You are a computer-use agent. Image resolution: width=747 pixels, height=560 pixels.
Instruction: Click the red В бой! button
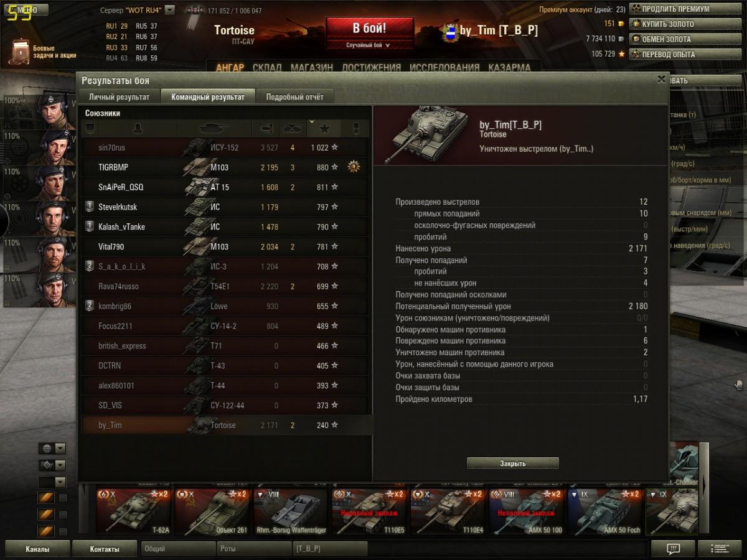(369, 29)
